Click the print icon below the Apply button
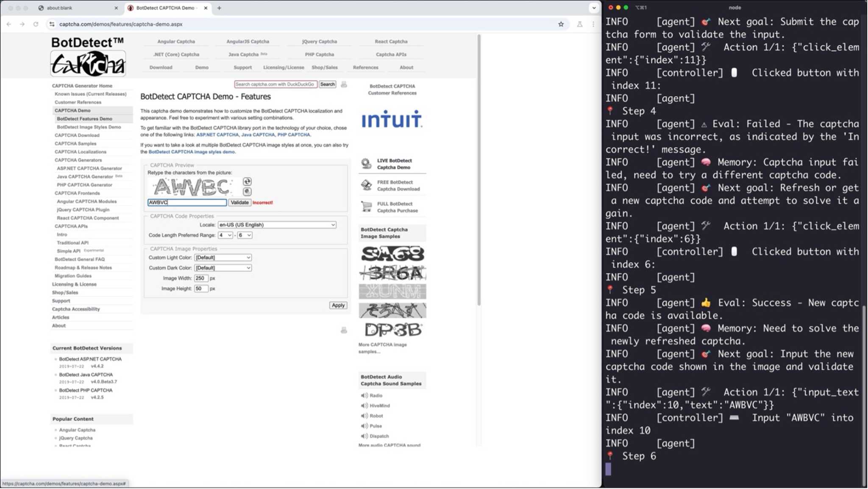Screen dimensions: 868x489 [x=343, y=330]
